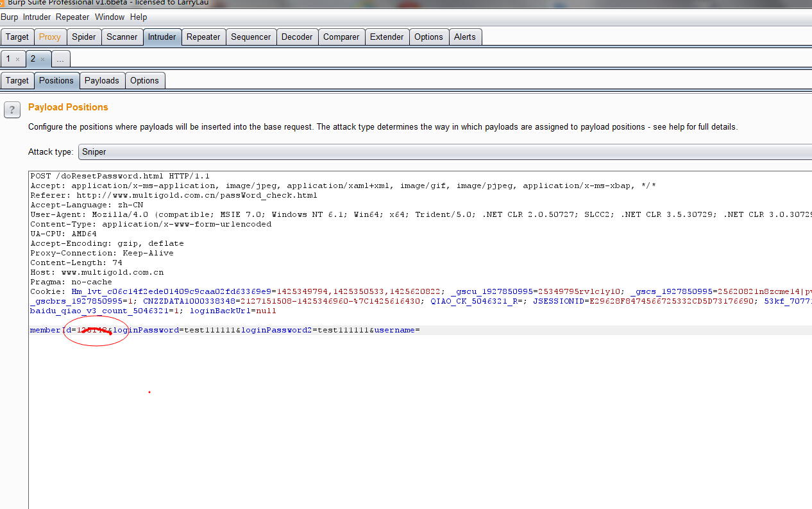This screenshot has width=812, height=509.
Task: Open the Intruder Options sub-tab
Action: [144, 81]
